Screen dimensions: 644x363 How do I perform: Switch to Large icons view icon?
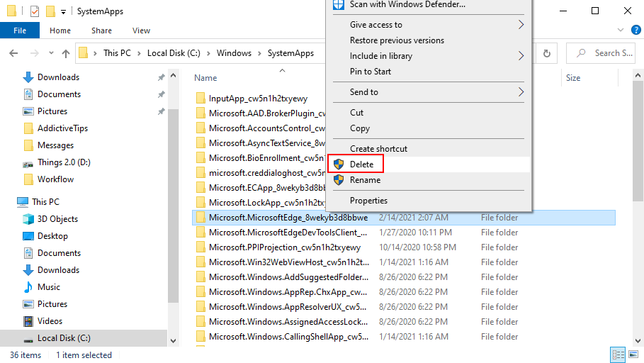(x=633, y=354)
